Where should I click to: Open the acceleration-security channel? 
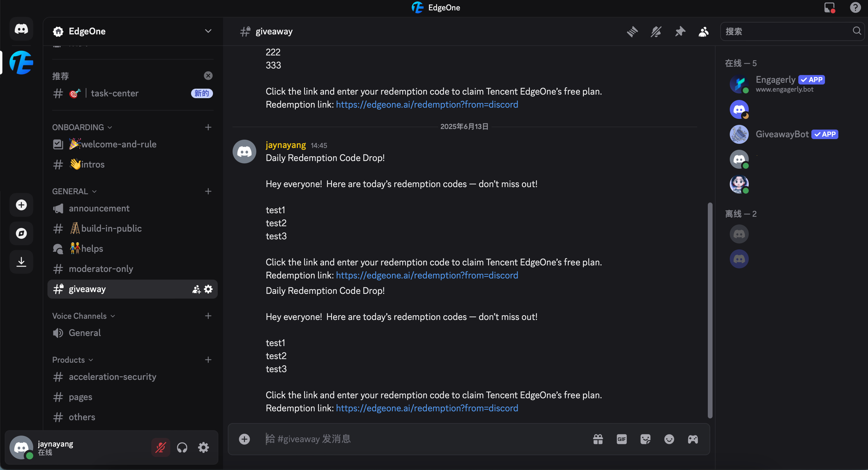pyautogui.click(x=133, y=377)
